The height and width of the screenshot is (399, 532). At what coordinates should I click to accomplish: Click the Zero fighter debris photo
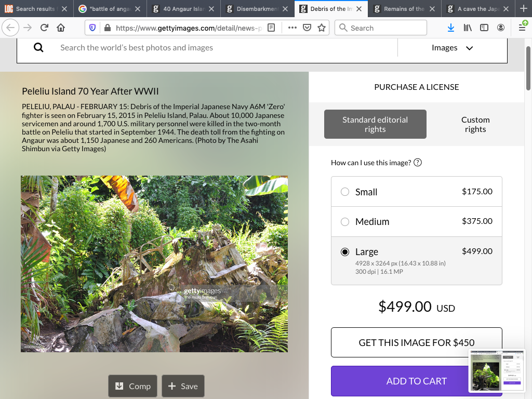click(154, 264)
